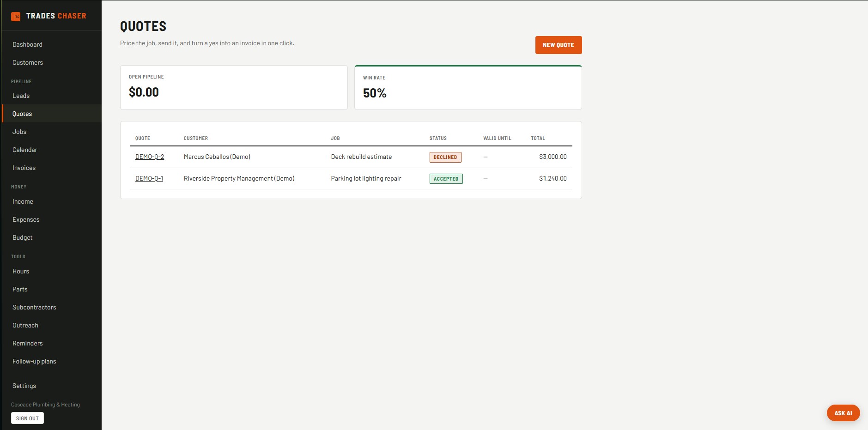Open quote DEMO-Q-2 link
The height and width of the screenshot is (430, 868).
tap(150, 157)
